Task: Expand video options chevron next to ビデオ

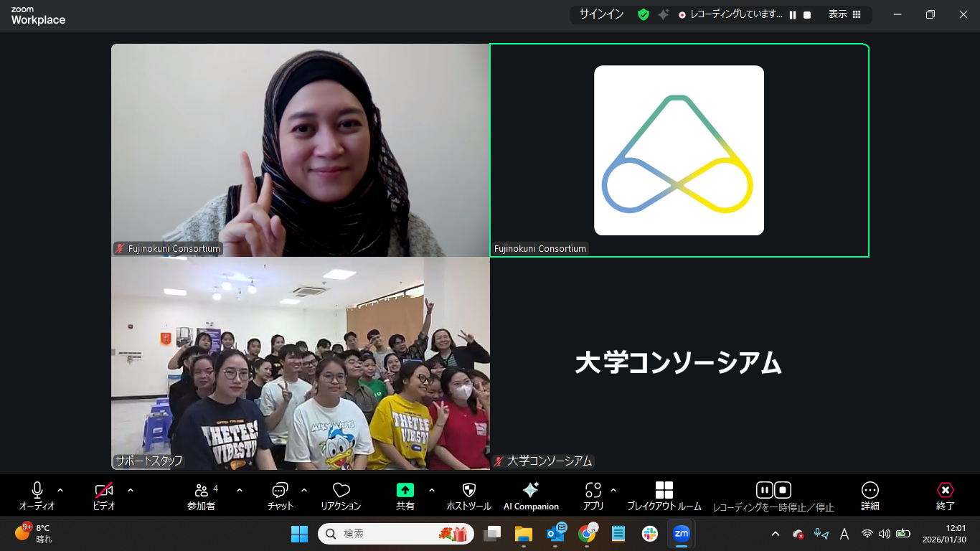Action: [x=131, y=491]
